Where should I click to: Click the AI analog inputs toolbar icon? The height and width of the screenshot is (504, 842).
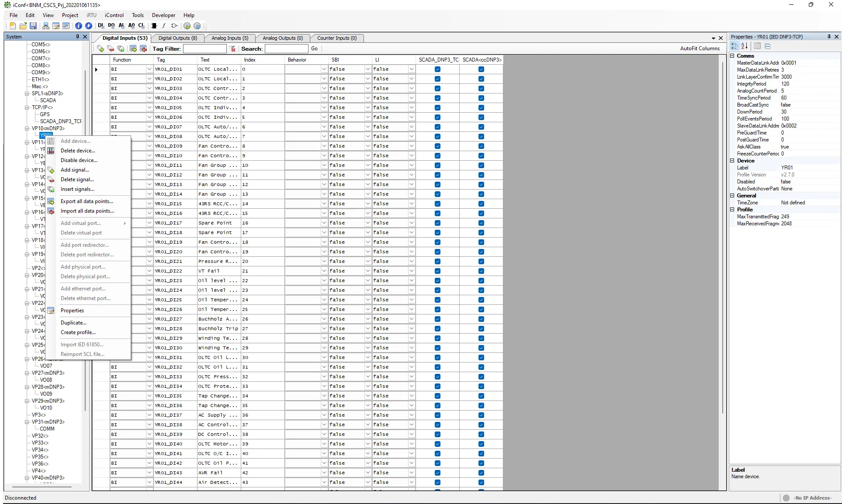pyautogui.click(x=121, y=26)
